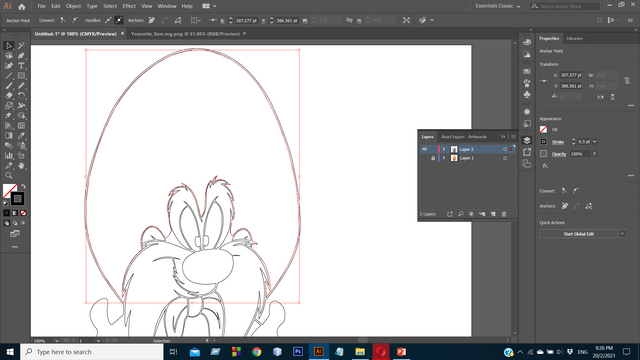Open the fx effects button in Appearance

545,166
